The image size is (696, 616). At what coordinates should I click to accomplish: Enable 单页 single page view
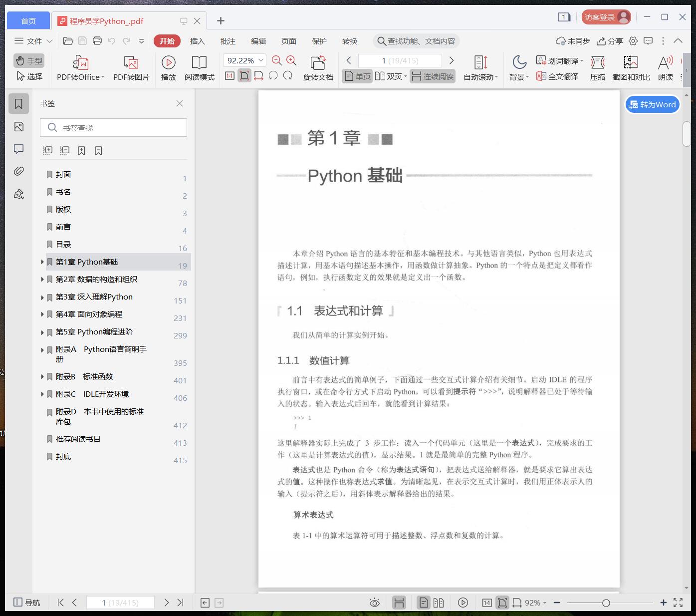357,76
